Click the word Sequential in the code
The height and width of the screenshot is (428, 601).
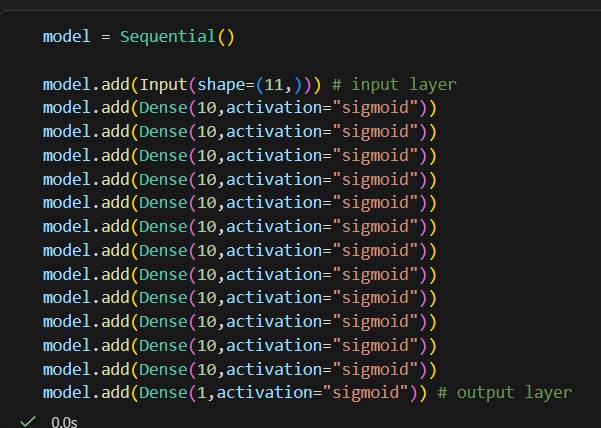coord(167,37)
